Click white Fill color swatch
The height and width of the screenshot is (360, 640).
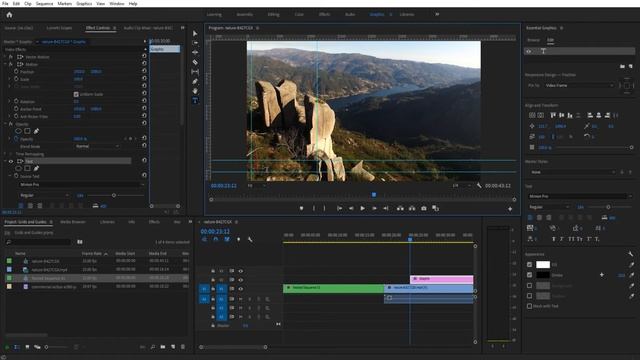pyautogui.click(x=542, y=264)
